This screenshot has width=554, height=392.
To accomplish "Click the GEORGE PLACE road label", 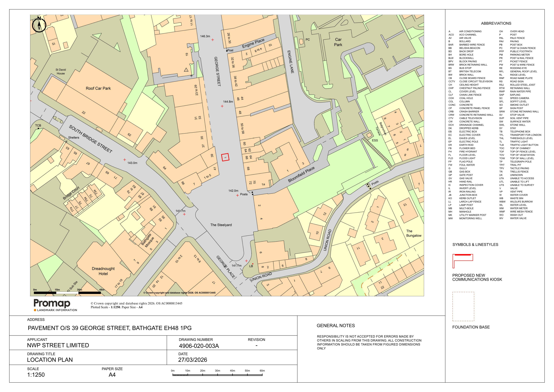I will point(226,267).
